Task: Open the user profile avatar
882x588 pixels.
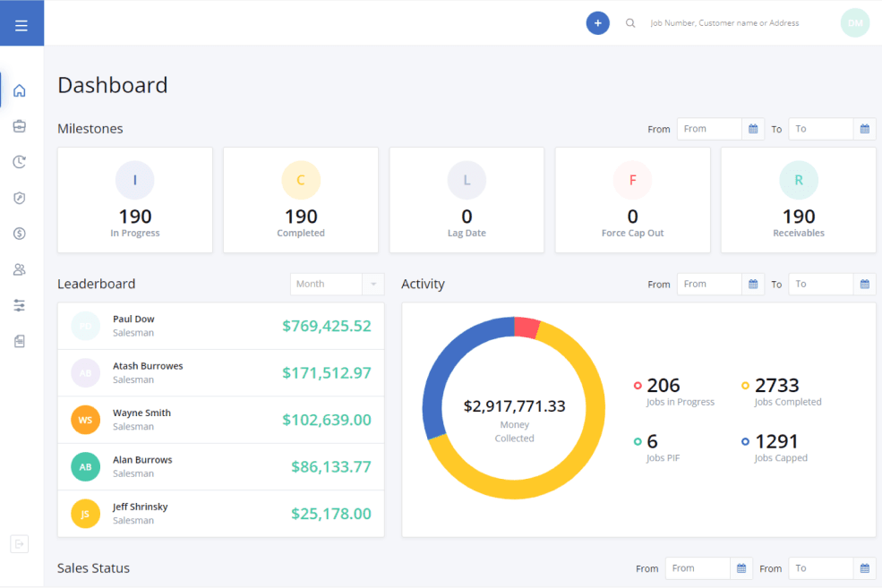Action: click(854, 23)
